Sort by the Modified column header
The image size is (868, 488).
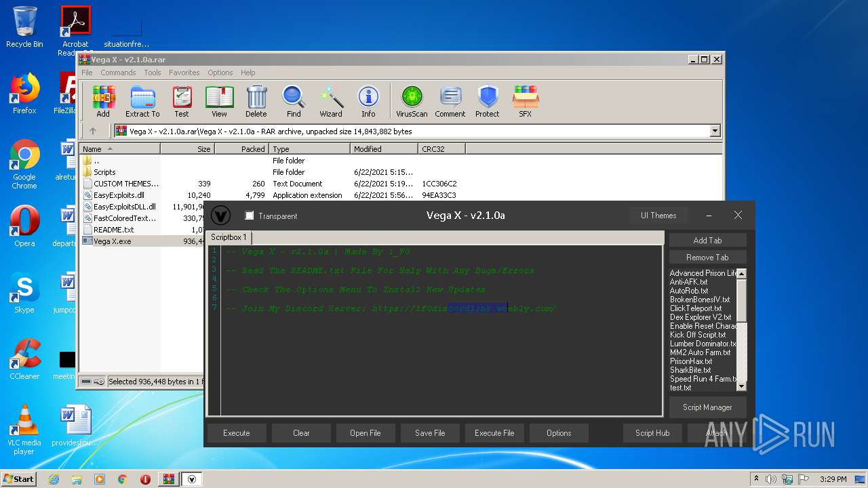click(x=384, y=148)
